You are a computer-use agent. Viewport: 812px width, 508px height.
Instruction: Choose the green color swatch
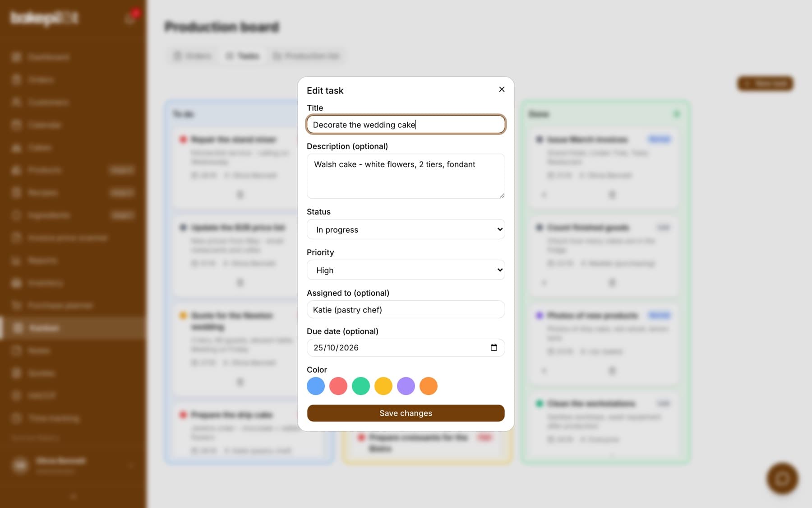click(x=361, y=386)
